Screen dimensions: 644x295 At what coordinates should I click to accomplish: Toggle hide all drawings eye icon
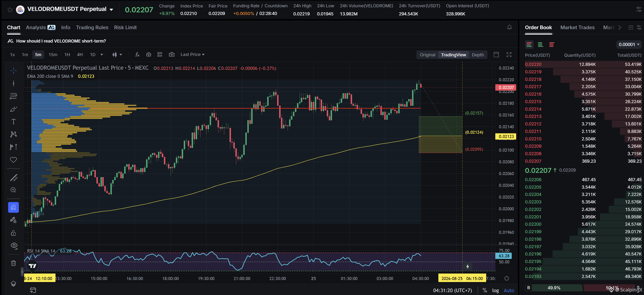[14, 246]
